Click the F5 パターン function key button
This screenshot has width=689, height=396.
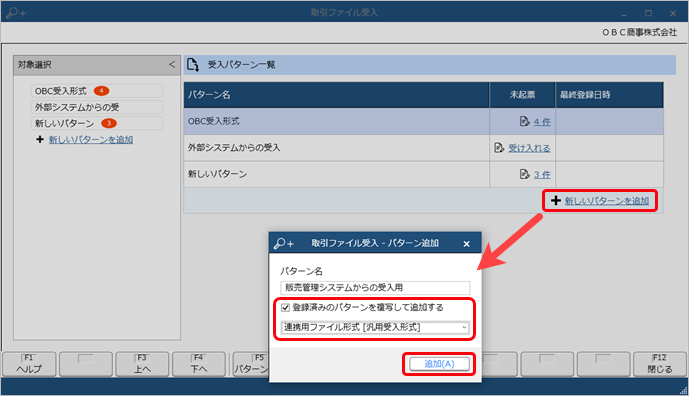(251, 364)
